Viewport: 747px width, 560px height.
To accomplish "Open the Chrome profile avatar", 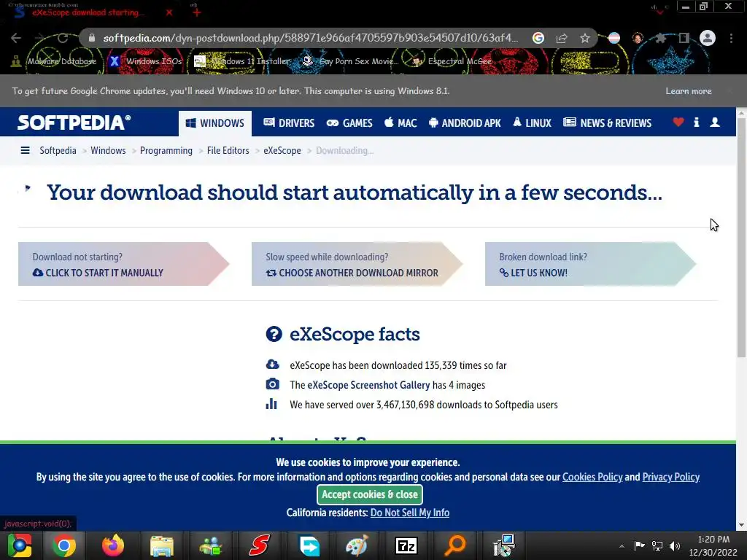I will (x=708, y=38).
